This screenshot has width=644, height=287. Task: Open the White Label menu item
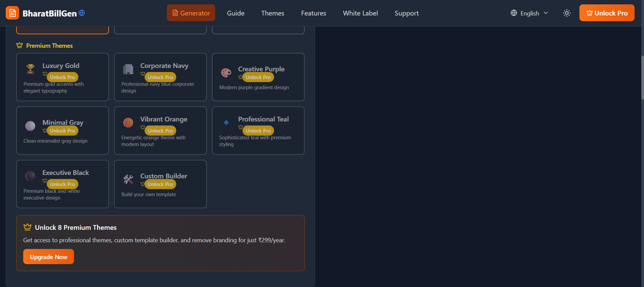tap(361, 13)
